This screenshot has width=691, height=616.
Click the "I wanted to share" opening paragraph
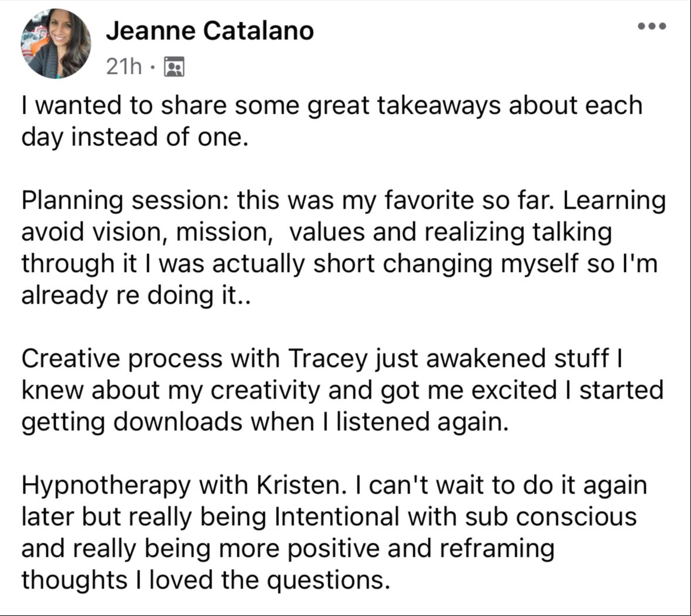331,121
